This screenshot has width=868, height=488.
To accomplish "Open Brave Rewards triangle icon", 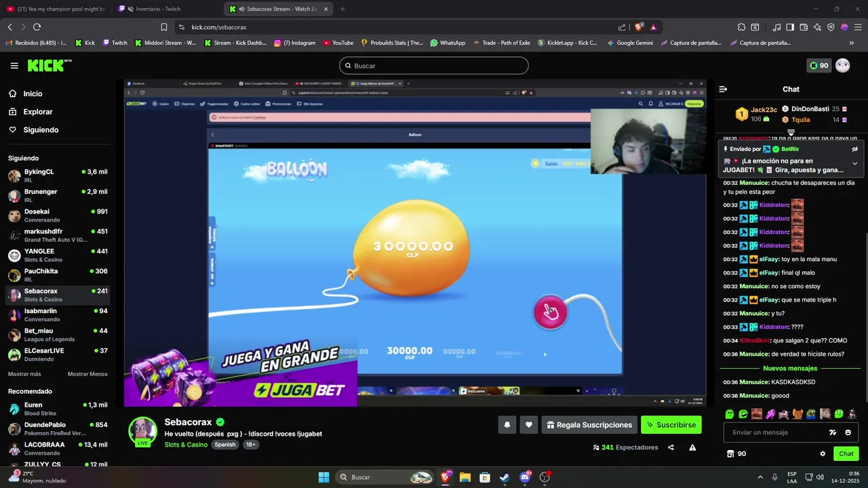I will [x=653, y=27].
